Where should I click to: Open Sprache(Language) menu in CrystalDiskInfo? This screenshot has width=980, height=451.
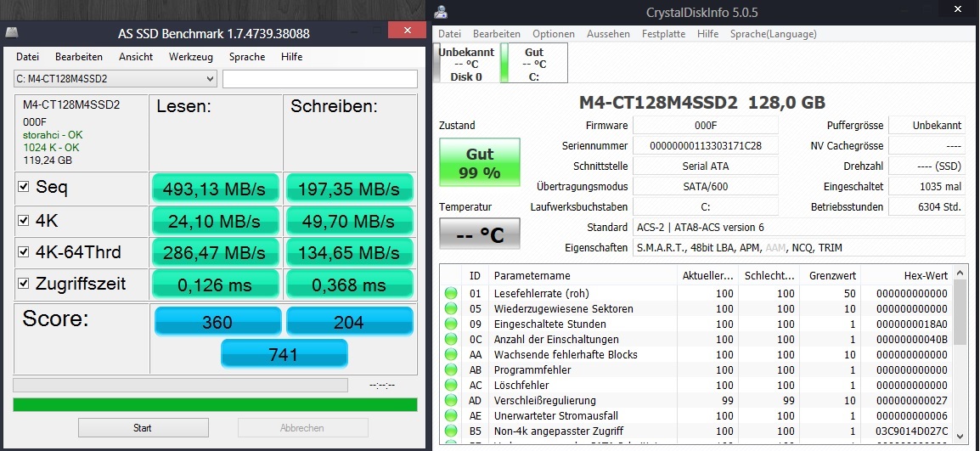click(773, 34)
